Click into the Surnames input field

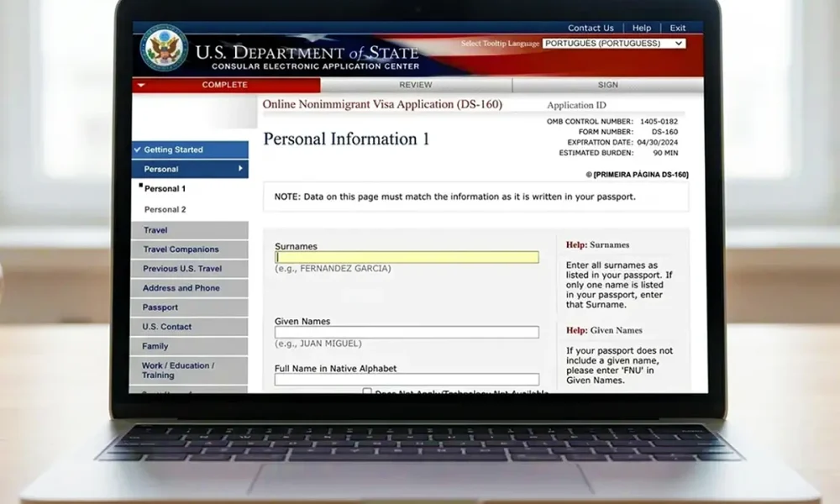pyautogui.click(x=407, y=257)
